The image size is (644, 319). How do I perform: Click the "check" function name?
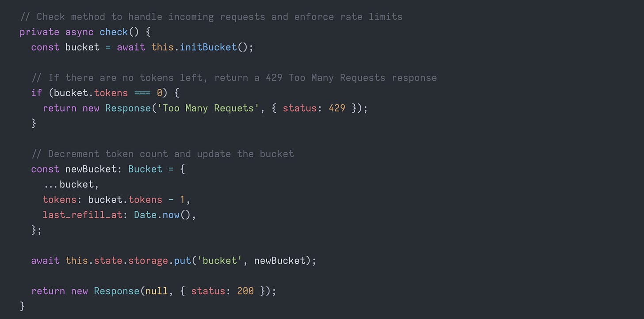coord(114,32)
